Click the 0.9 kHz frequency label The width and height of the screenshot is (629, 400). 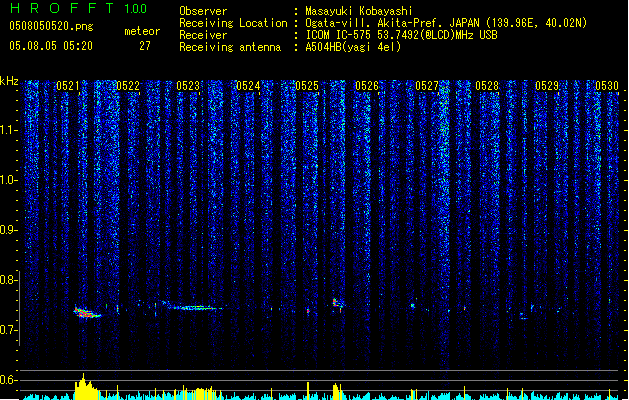8,230
